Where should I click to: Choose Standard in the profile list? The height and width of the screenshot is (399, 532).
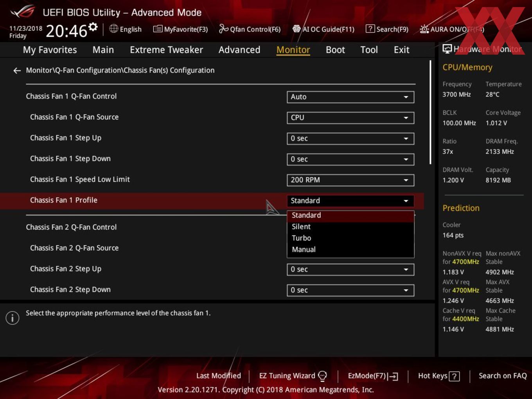pos(350,216)
